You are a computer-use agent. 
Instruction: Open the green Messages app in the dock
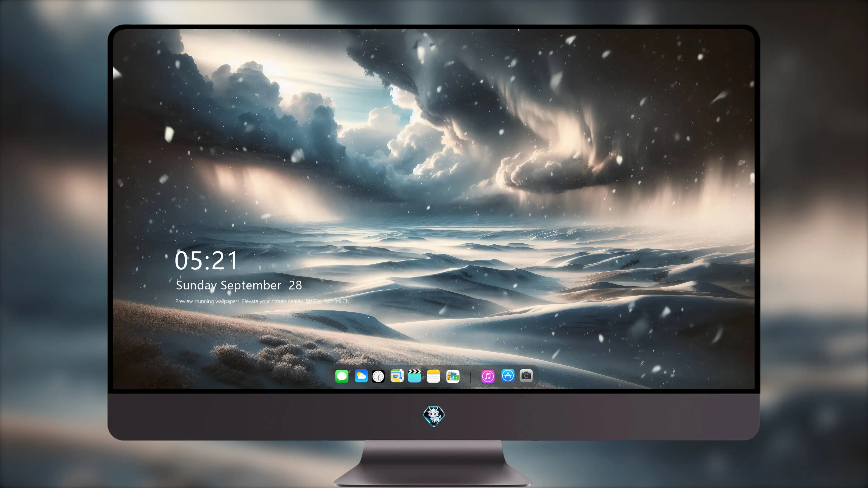(342, 376)
